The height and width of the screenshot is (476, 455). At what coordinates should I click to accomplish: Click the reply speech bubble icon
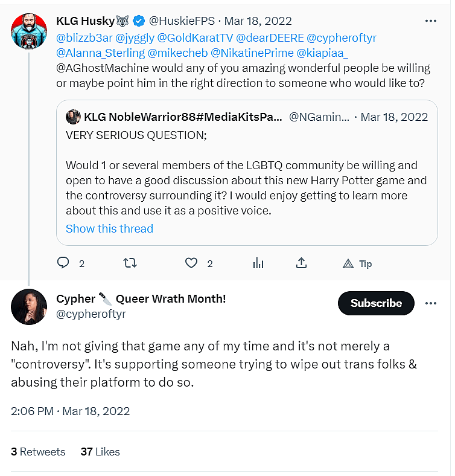(63, 263)
